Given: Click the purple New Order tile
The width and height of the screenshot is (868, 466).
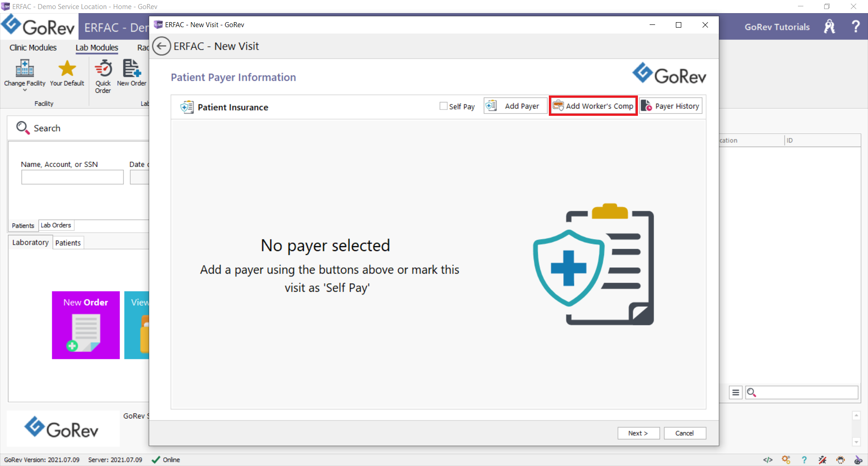Looking at the screenshot, I should [x=86, y=325].
